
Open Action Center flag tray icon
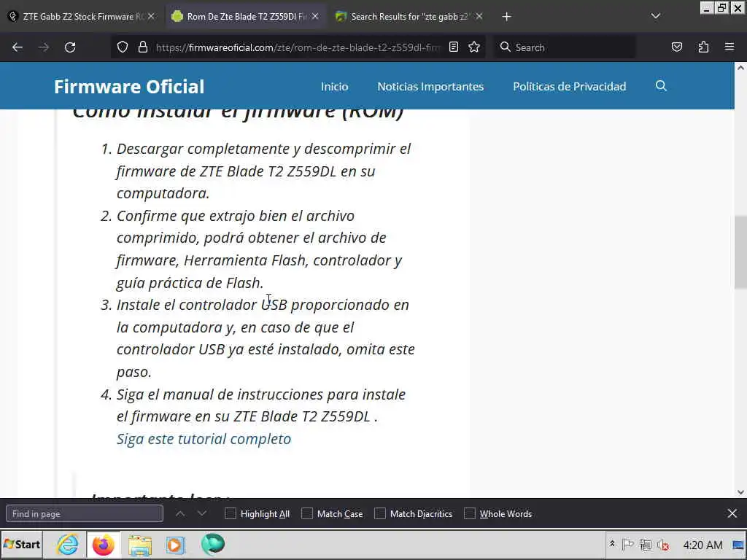tap(627, 544)
